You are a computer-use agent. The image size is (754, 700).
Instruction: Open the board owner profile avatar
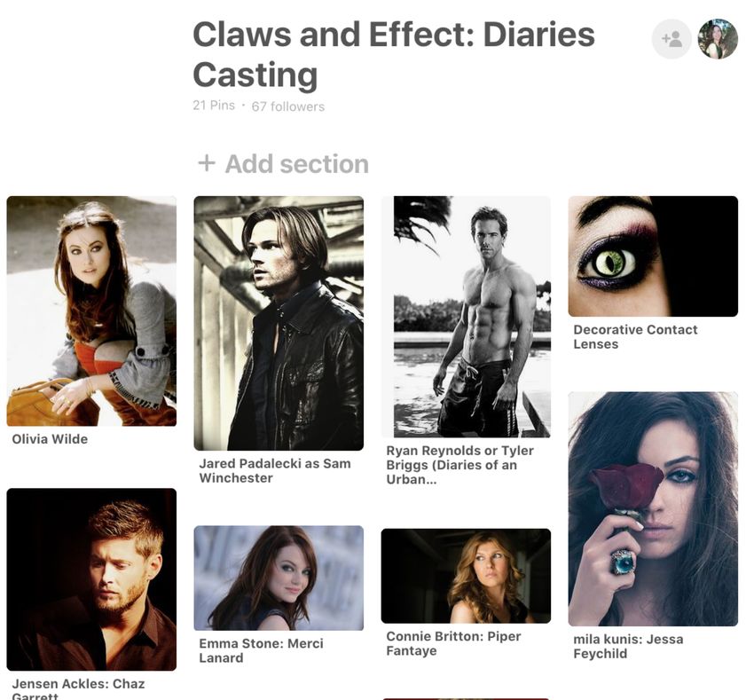pos(718,39)
